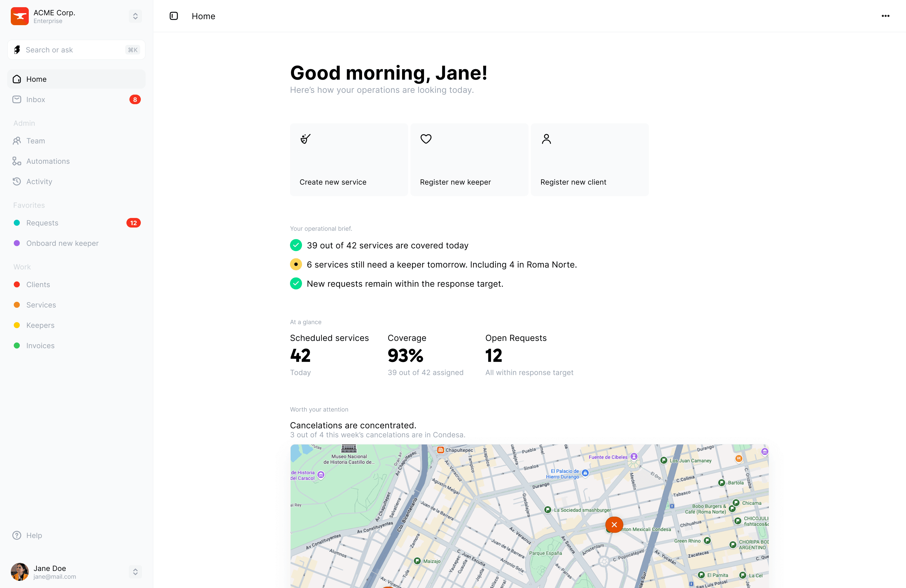Open Services in Work section
Image resolution: width=906 pixels, height=588 pixels.
coord(76,305)
